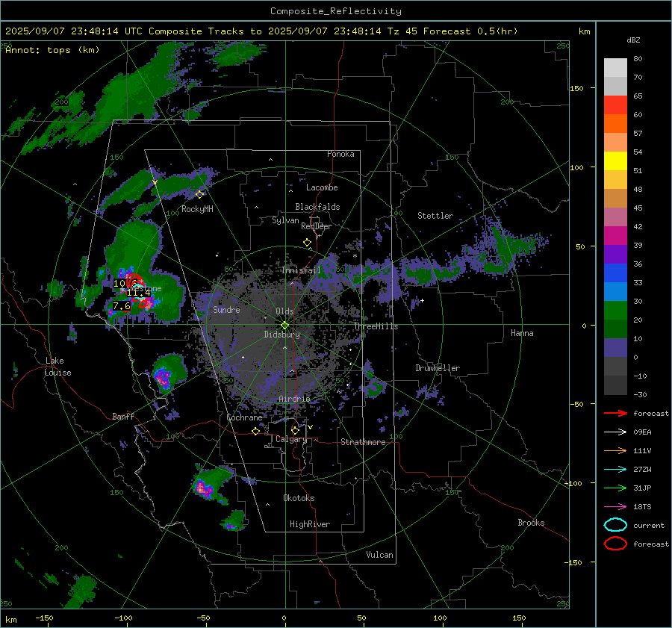Click the 'Strathmore' city label
Image resolution: width=672 pixels, height=628 pixels.
click(363, 442)
